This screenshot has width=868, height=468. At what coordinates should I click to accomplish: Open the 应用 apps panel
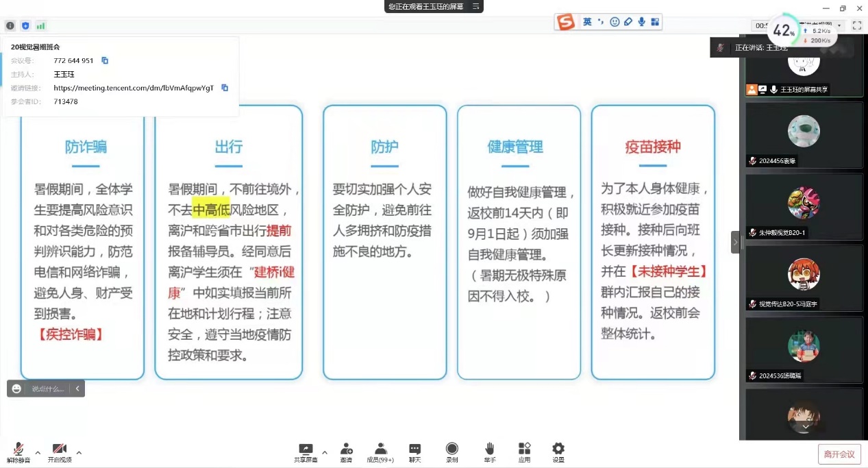click(524, 452)
